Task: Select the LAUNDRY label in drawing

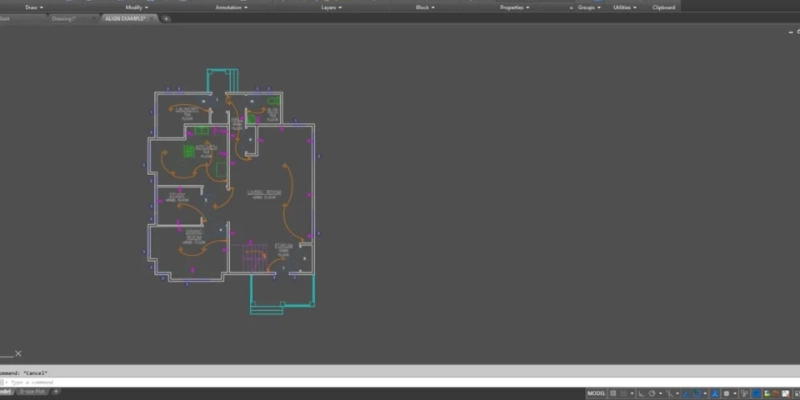Action: coord(187,110)
